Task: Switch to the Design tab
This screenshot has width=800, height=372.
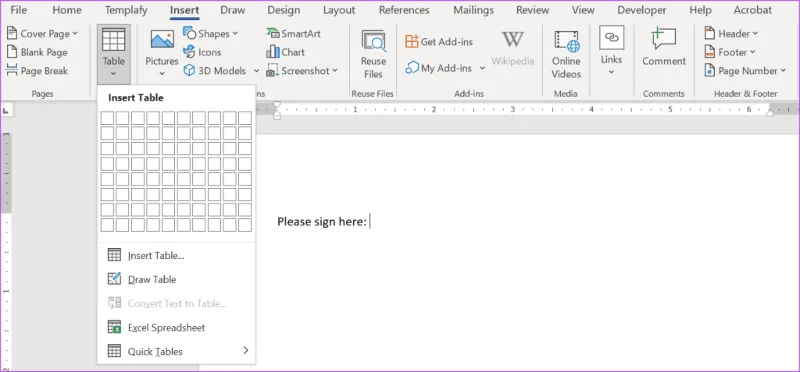Action: [x=284, y=10]
